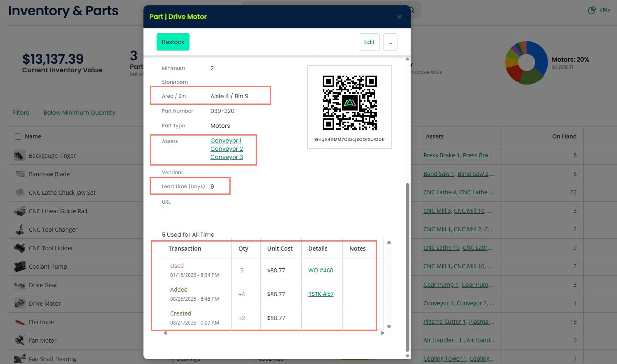Viewport: 617px width, 364px height.
Task: Click the Edit button
Action: click(x=369, y=42)
